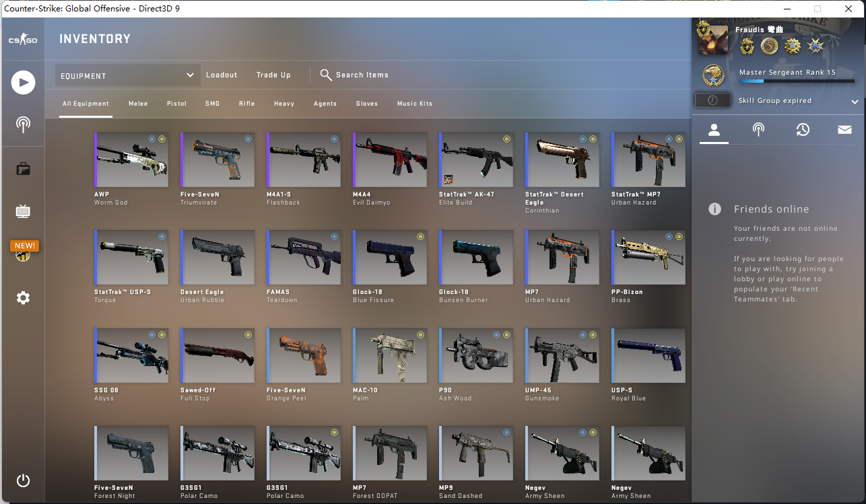Select the USP-S Royal Blue item
866x504 pixels.
(x=648, y=355)
